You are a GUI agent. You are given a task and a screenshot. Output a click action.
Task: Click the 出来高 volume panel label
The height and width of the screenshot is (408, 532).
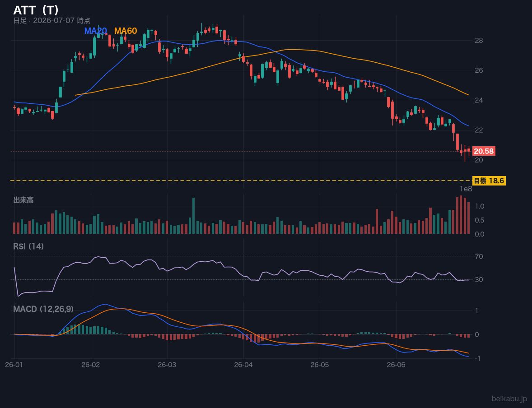point(23,200)
